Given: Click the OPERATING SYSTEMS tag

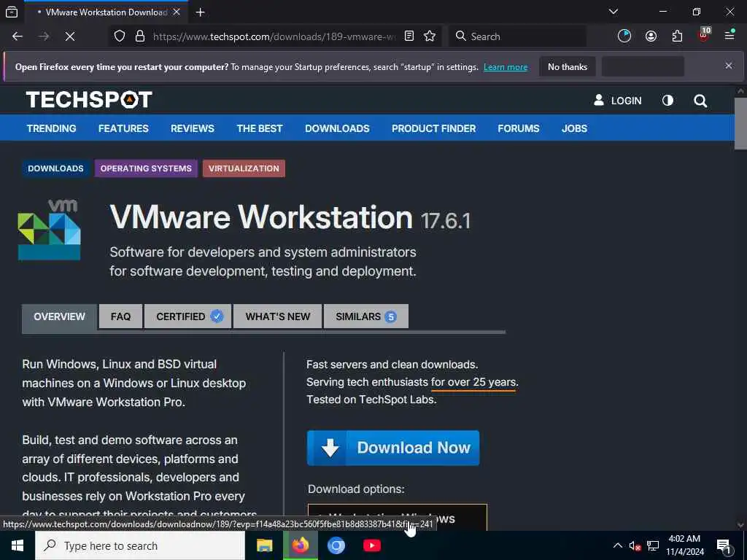Looking at the screenshot, I should click(146, 168).
